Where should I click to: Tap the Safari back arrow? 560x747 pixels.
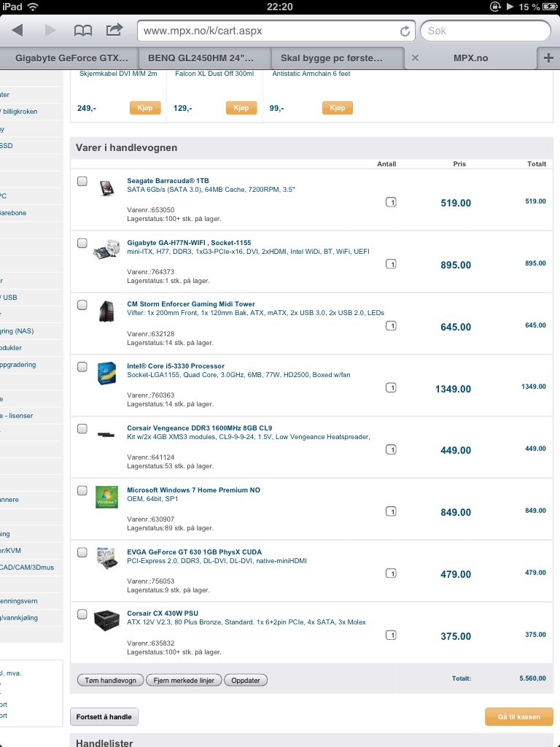tap(17, 31)
